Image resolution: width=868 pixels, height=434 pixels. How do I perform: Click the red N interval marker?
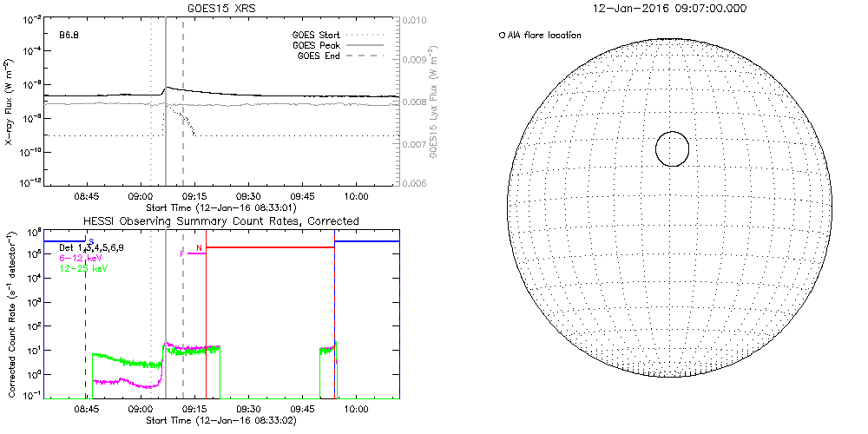coord(199,247)
